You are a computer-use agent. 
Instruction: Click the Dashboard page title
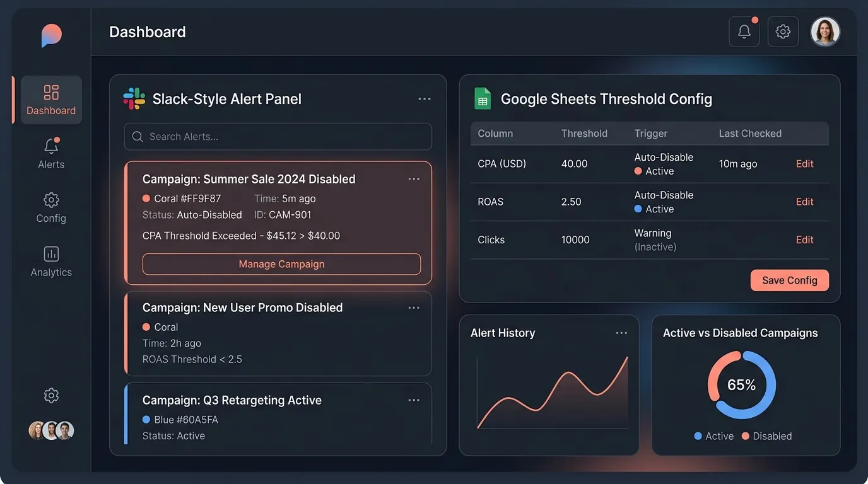pos(148,32)
